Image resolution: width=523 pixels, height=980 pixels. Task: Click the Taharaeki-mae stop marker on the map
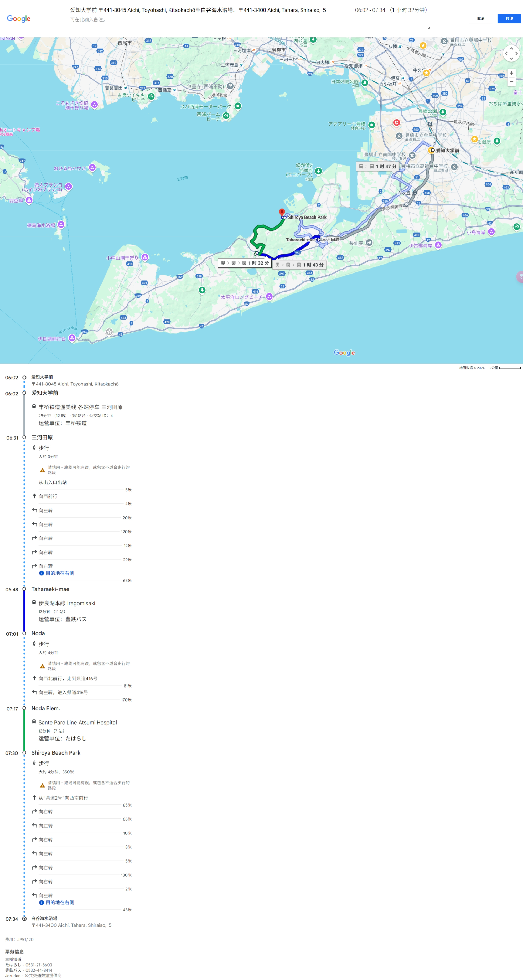pyautogui.click(x=318, y=240)
